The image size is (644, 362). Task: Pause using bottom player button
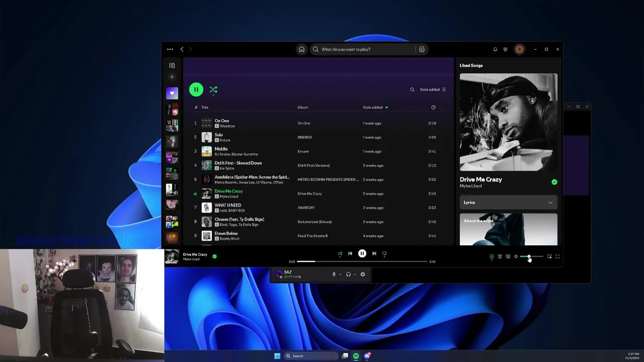click(362, 253)
